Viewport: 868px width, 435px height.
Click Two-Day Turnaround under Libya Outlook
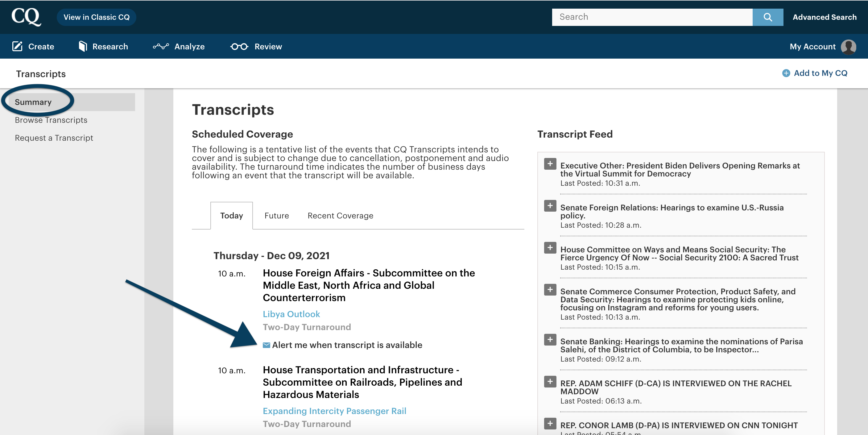pyautogui.click(x=307, y=327)
